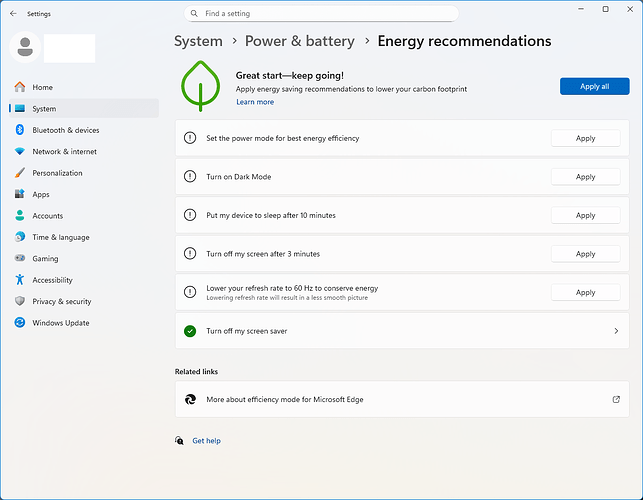
Task: Open external link icon for Edge efficiency mode
Action: coord(616,399)
